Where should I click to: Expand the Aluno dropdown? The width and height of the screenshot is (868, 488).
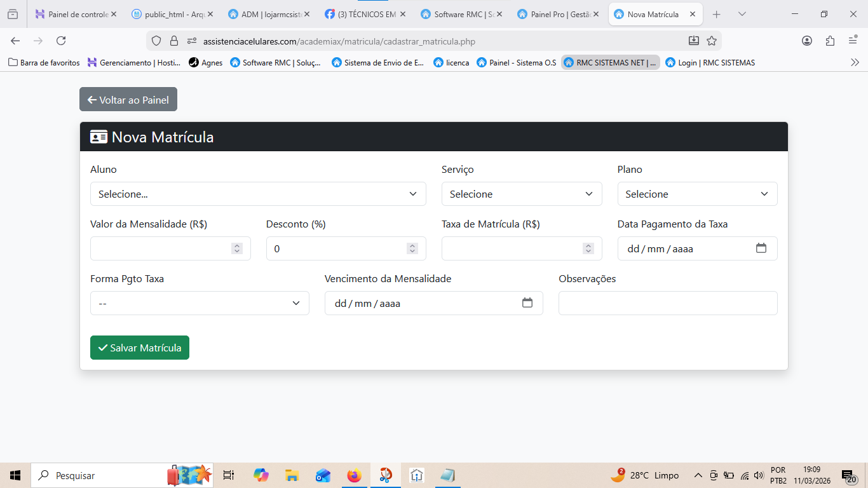(x=258, y=194)
